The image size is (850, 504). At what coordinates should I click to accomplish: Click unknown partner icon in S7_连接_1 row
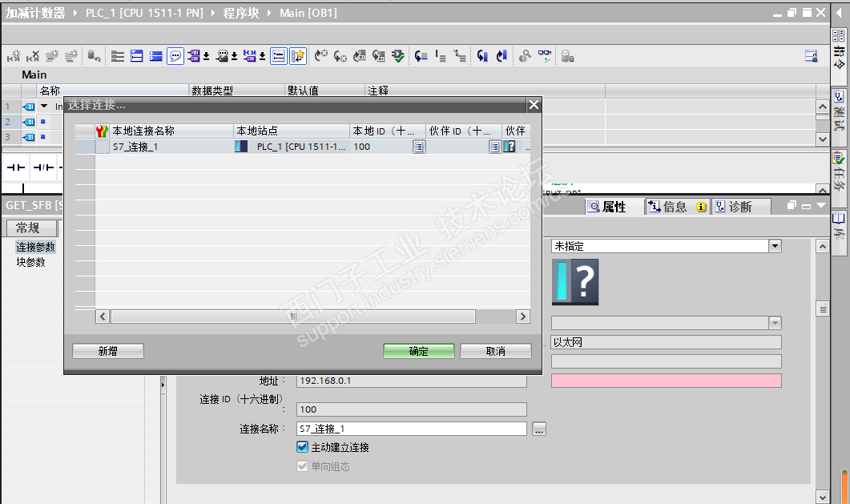point(510,147)
